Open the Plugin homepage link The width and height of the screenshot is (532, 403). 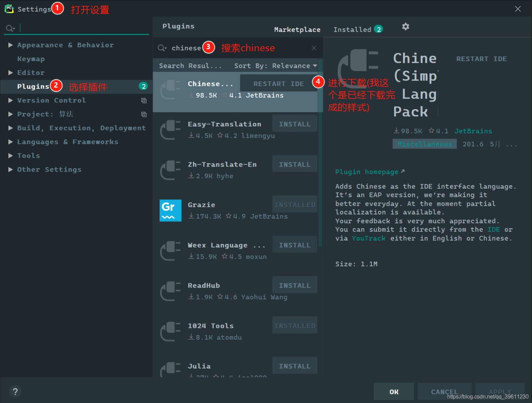370,172
